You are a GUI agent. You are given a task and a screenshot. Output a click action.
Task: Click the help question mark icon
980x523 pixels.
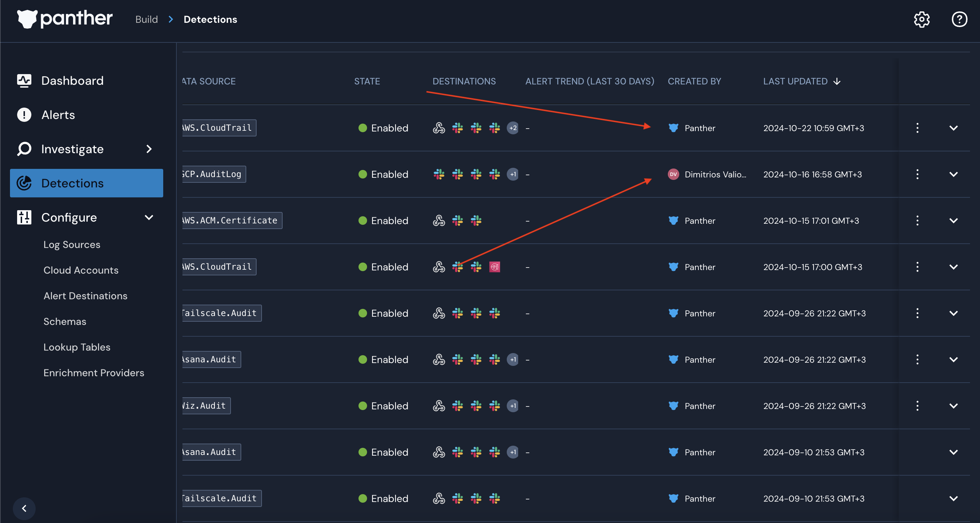959,19
